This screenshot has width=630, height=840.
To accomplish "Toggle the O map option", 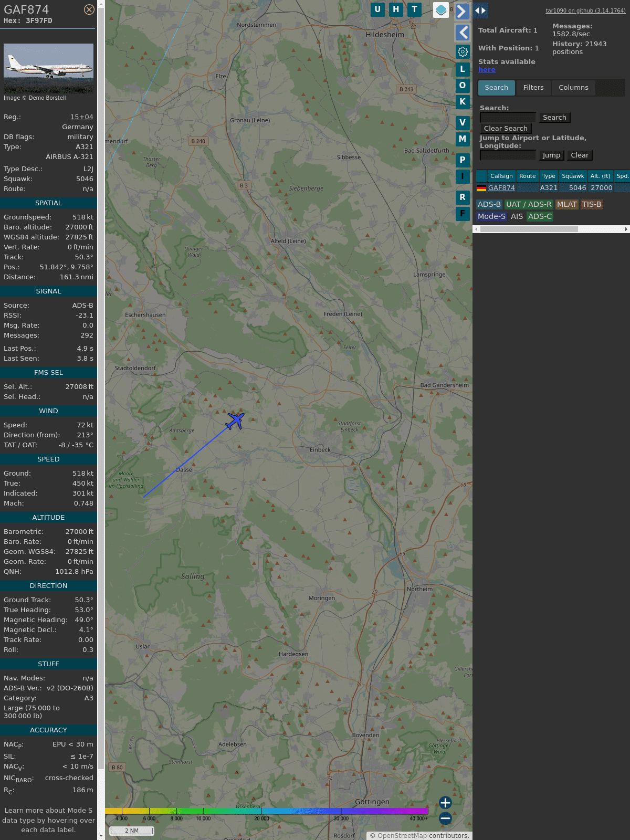I will coord(463,85).
